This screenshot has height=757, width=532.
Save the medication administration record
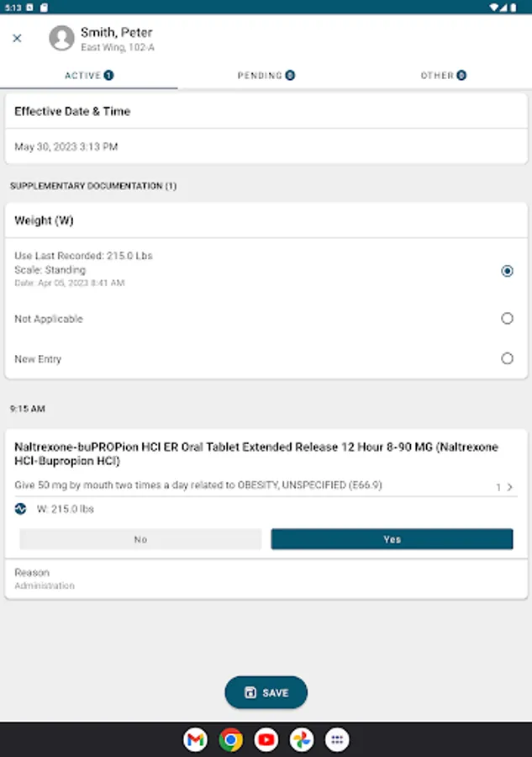(266, 693)
